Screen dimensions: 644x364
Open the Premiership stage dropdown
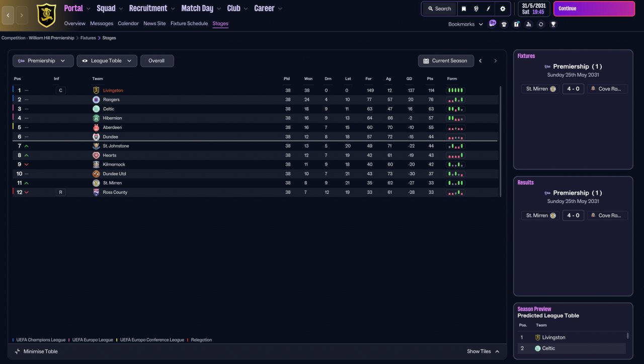[43, 61]
